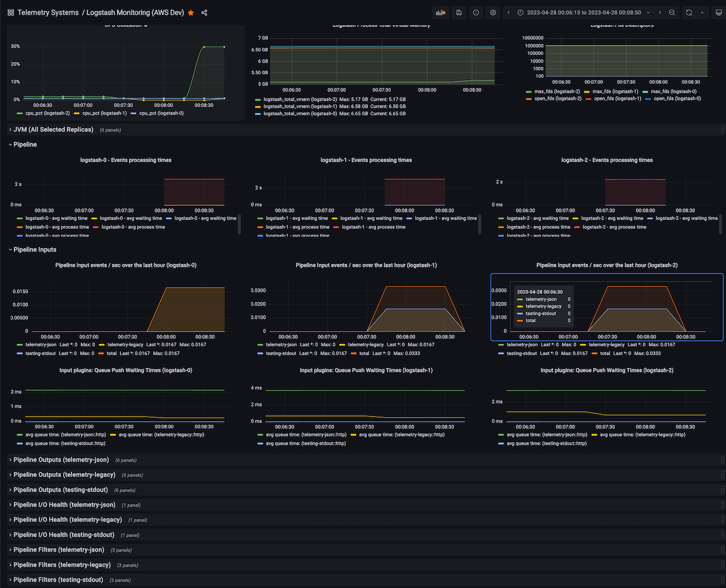Click max_fds (logstash-0) color swatch
The image size is (726, 588).
(645, 91)
